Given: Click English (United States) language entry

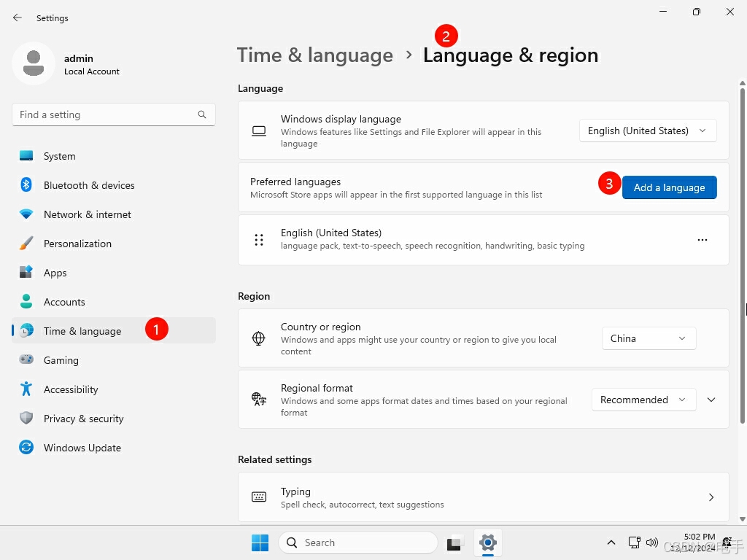Looking at the screenshot, I should tap(483, 239).
